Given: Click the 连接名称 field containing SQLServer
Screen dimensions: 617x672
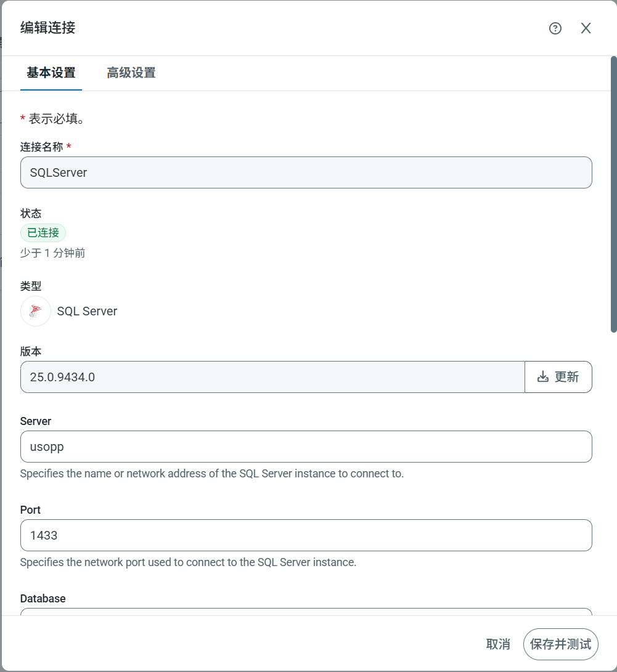Looking at the screenshot, I should tap(306, 172).
